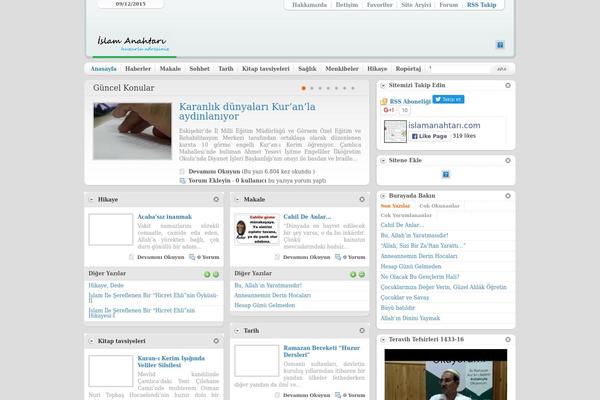Image resolution: width=600 pixels, height=400 pixels.
Task: Click second green arrow in Hikaye Diğer Yazılar
Action: (x=216, y=274)
